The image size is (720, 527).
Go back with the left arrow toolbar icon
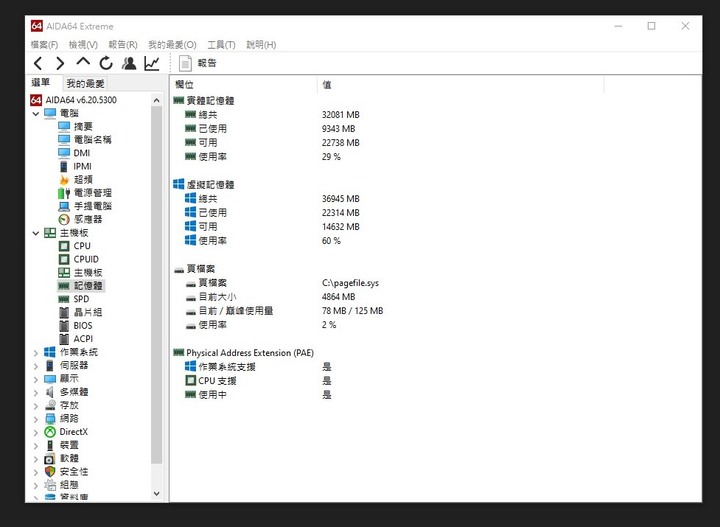point(38,63)
